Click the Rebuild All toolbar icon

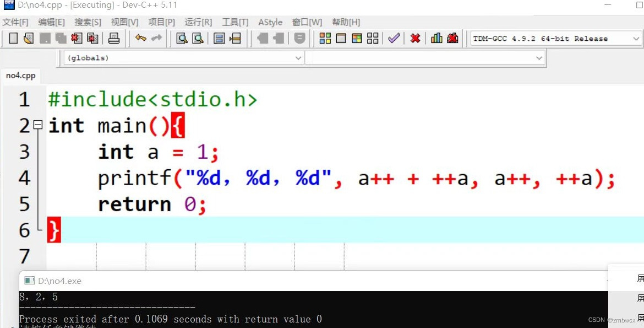click(x=373, y=38)
